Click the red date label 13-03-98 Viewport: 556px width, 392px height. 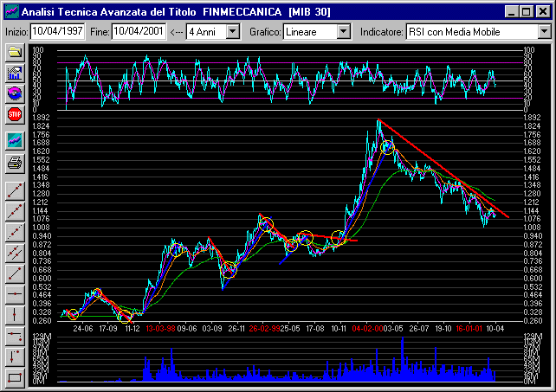(x=160, y=329)
